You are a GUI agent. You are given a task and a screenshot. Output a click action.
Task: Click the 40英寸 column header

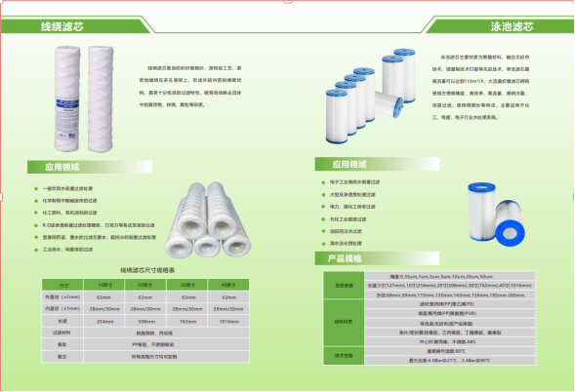228,285
